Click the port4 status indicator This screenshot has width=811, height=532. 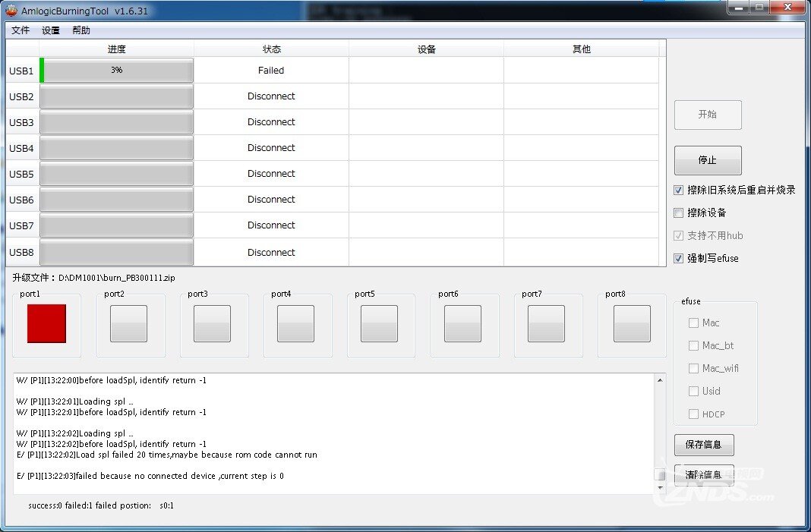pos(296,323)
